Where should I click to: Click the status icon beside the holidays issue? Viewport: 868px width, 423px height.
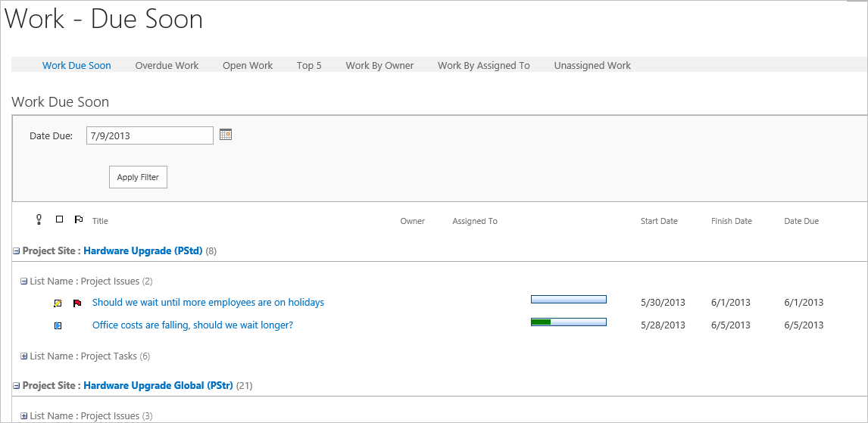[58, 303]
